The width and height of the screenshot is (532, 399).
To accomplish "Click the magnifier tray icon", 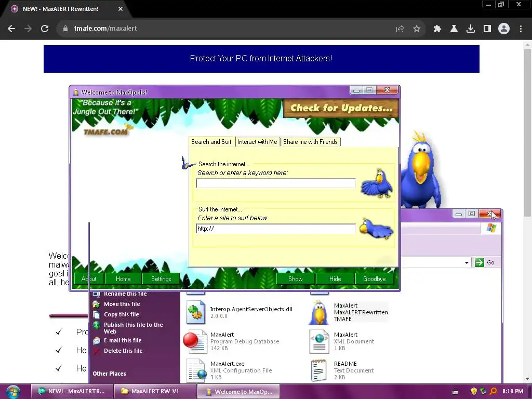I will [494, 391].
